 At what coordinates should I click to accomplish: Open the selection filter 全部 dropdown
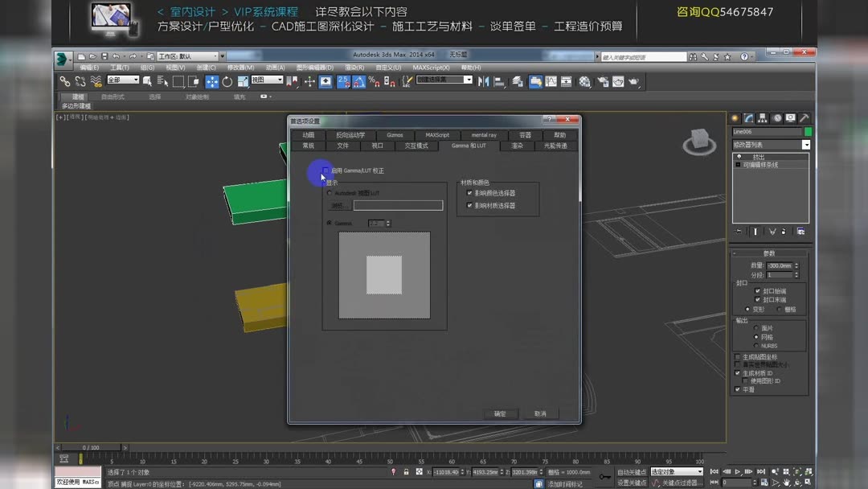coord(123,80)
